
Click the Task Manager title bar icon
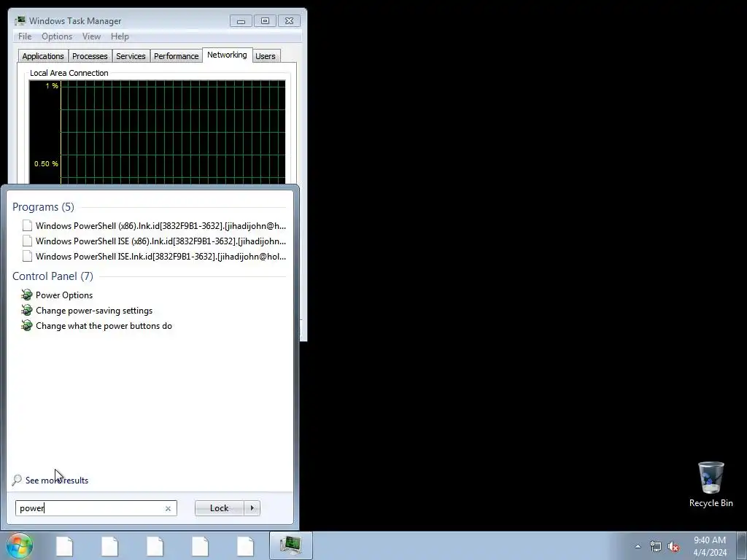(20, 21)
